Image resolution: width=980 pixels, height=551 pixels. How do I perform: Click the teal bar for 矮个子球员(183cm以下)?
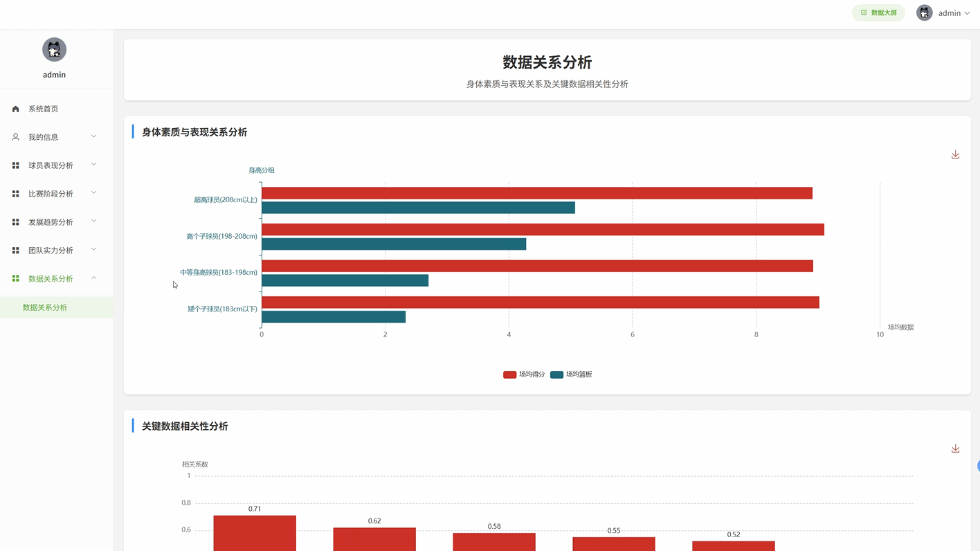334,317
